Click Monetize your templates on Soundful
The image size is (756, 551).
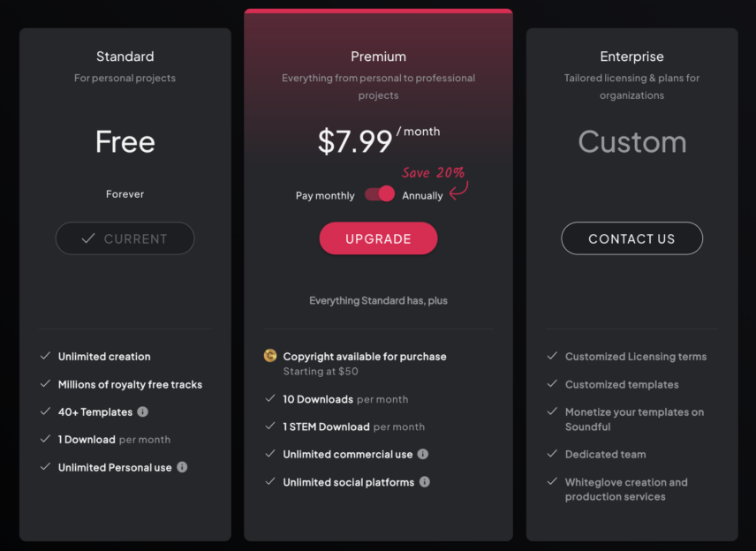634,419
